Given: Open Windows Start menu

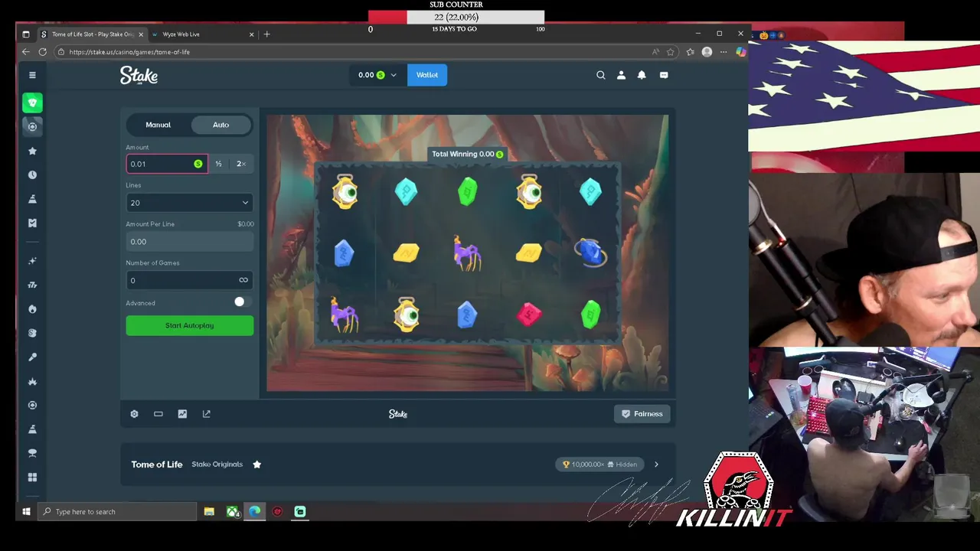Looking at the screenshot, I should (x=26, y=511).
